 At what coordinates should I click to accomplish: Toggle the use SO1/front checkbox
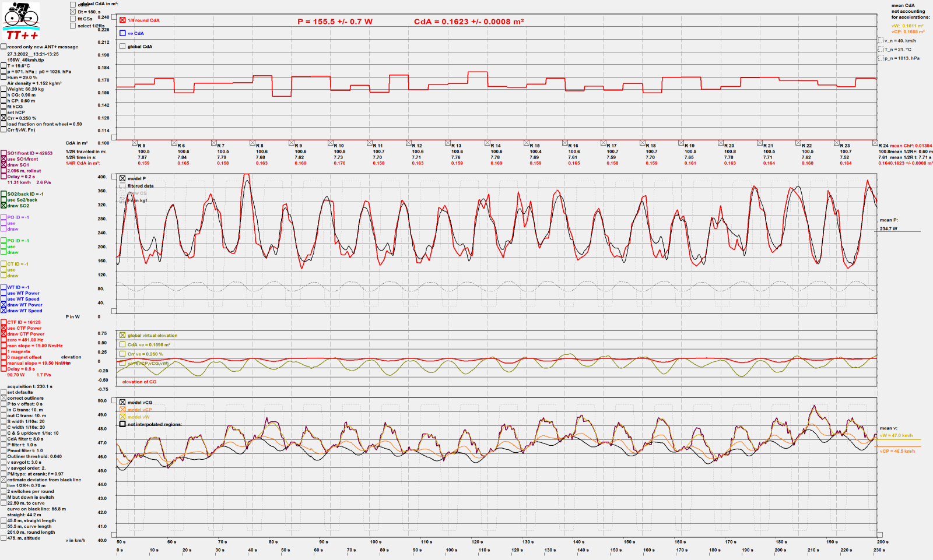3,159
